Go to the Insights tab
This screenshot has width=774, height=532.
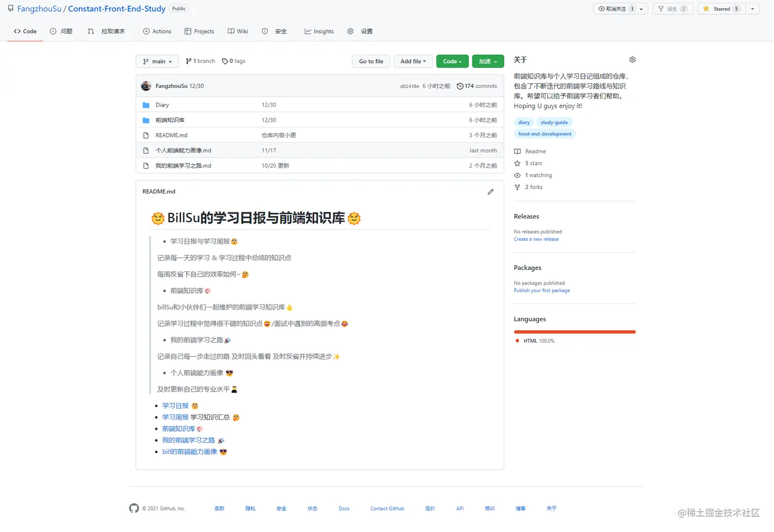pyautogui.click(x=319, y=31)
